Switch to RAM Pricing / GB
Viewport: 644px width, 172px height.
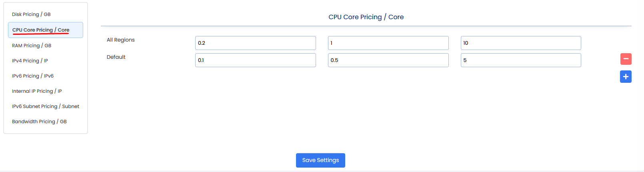32,46
